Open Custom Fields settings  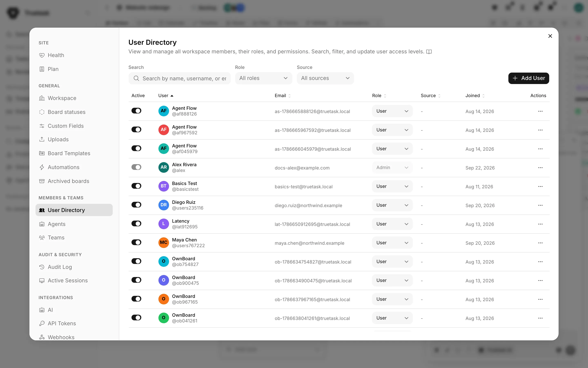tap(74, 126)
